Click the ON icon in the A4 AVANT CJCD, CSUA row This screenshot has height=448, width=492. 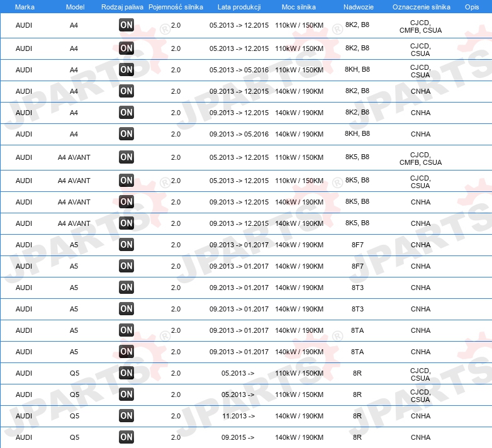pyautogui.click(x=126, y=181)
